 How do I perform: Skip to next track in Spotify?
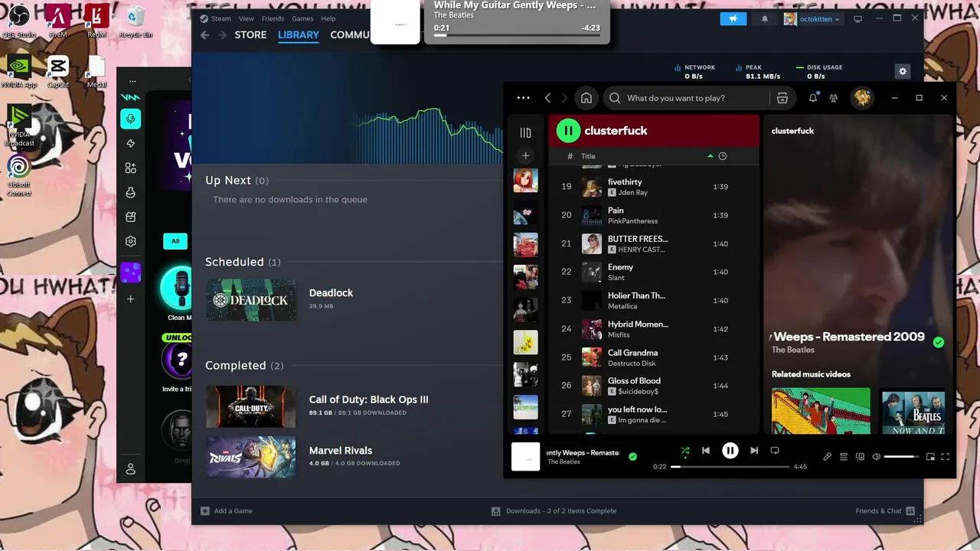754,451
